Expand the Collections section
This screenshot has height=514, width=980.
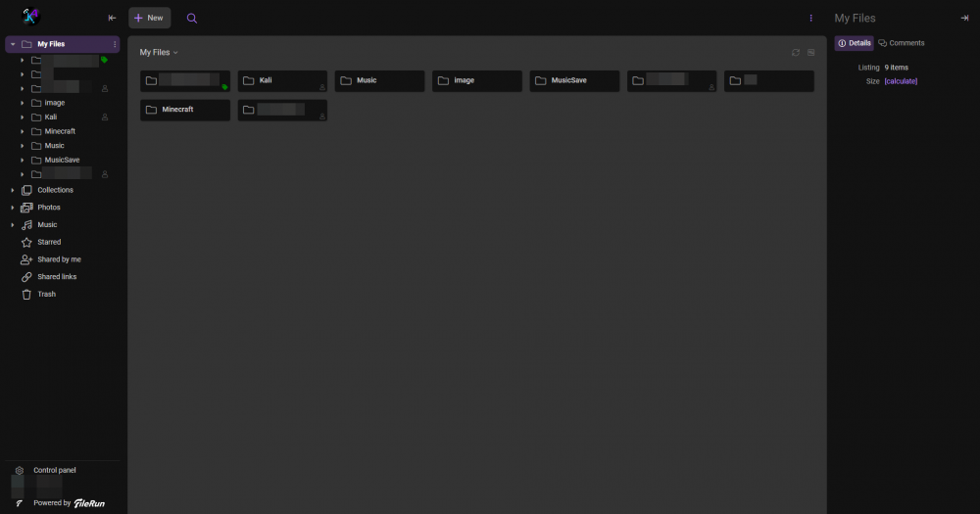pyautogui.click(x=13, y=191)
